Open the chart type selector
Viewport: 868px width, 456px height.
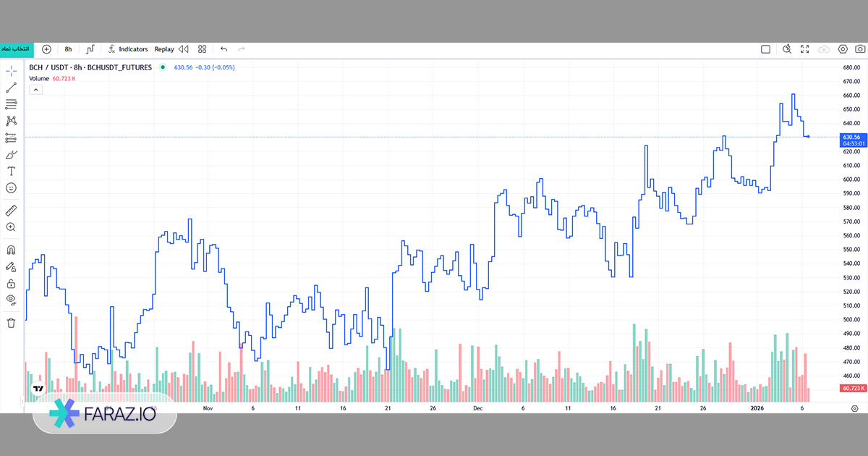(90, 49)
